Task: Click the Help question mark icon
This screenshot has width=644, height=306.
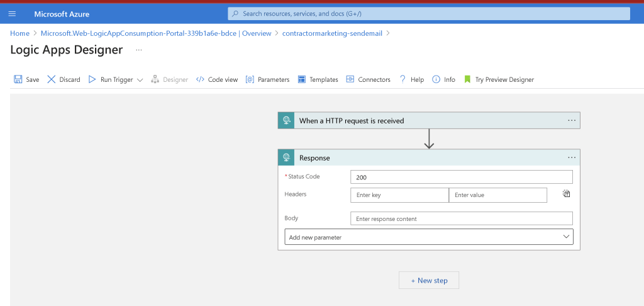Action: pyautogui.click(x=403, y=79)
